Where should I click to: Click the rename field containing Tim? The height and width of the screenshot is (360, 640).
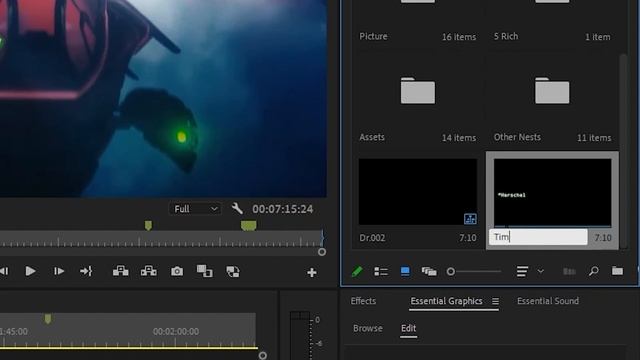[x=538, y=237]
